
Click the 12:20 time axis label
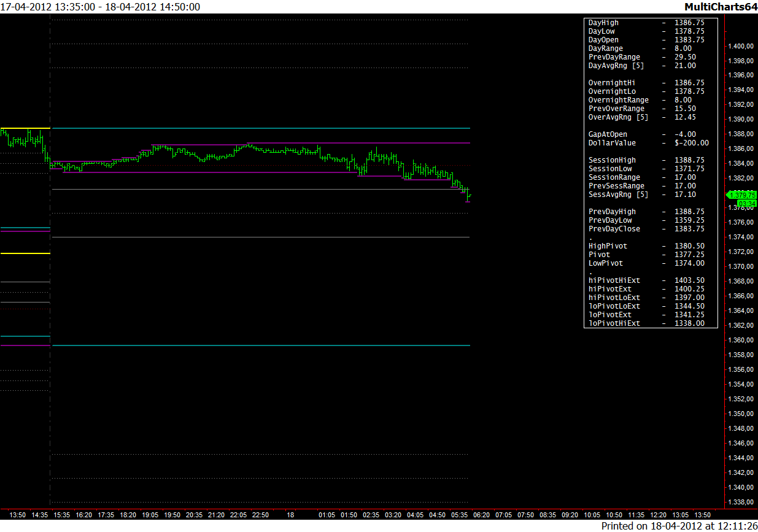pos(659,515)
